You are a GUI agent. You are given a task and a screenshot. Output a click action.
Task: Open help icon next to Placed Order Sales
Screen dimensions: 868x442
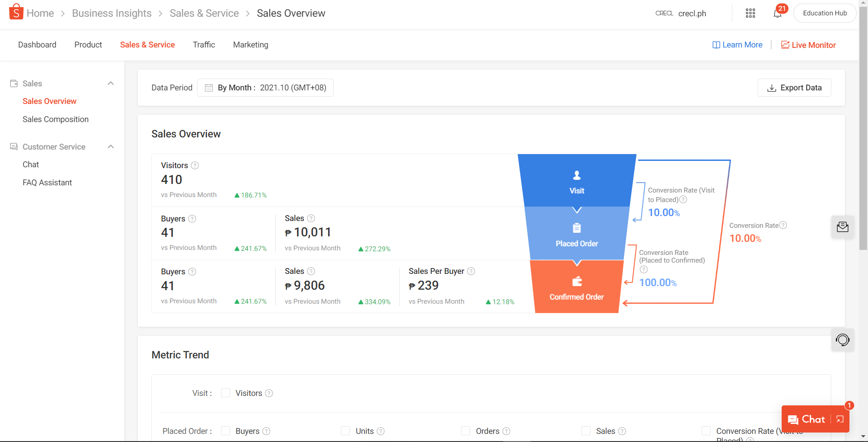point(311,218)
